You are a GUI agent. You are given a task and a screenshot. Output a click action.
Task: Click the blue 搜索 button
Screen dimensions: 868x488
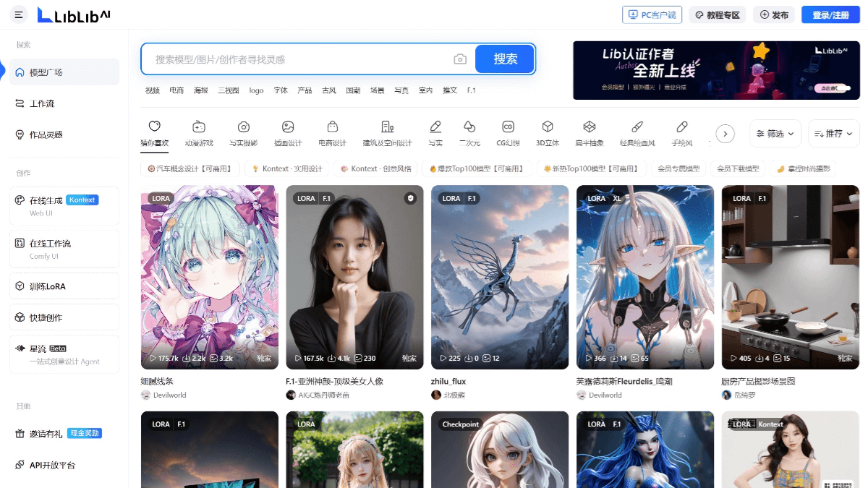(x=505, y=59)
